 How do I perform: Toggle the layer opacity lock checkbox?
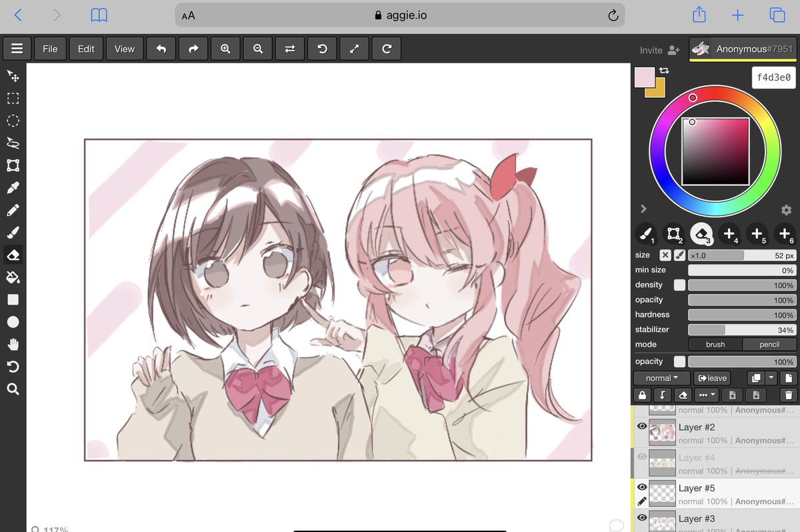tap(679, 361)
